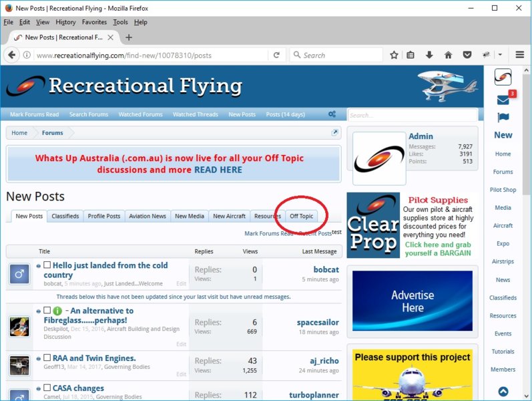Switch to the Off Topic tab

click(301, 216)
